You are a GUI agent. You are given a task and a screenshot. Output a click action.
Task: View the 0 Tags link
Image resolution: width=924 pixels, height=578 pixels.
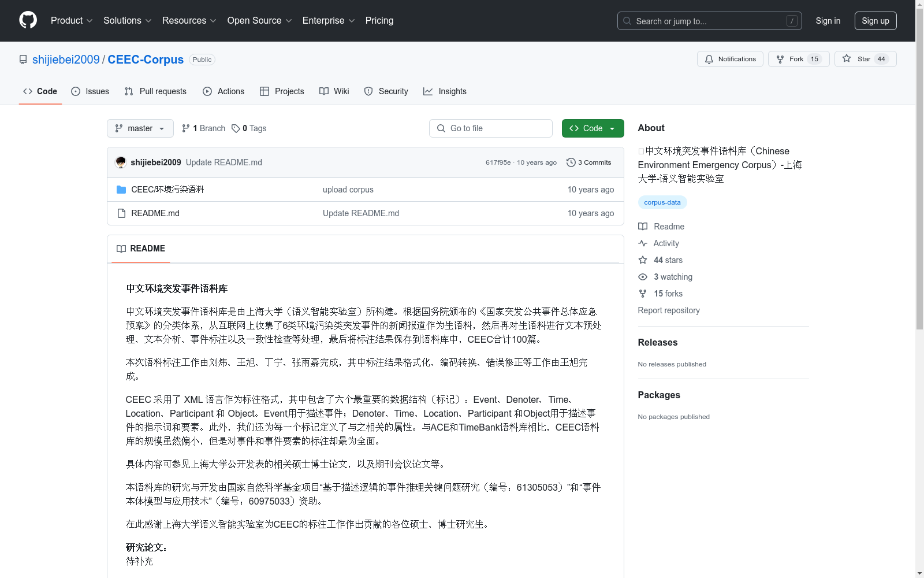coord(249,128)
